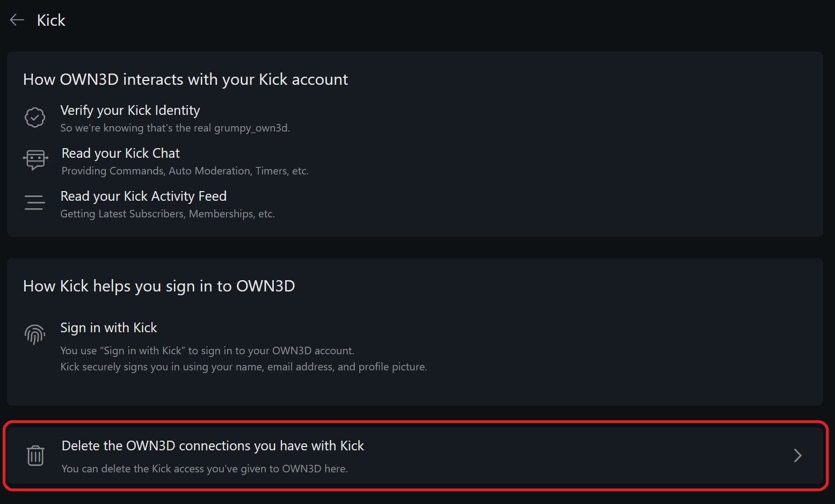Select the Verify your Kick Identity heading
Screen dimensions: 835x504
(130, 111)
